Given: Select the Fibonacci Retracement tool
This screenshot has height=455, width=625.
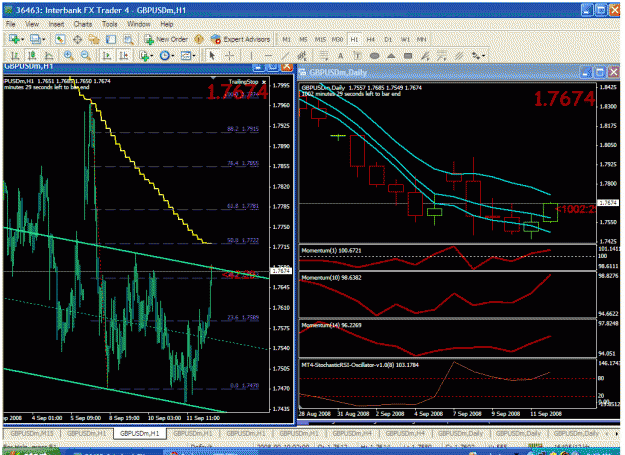Looking at the screenshot, I should point(323,56).
